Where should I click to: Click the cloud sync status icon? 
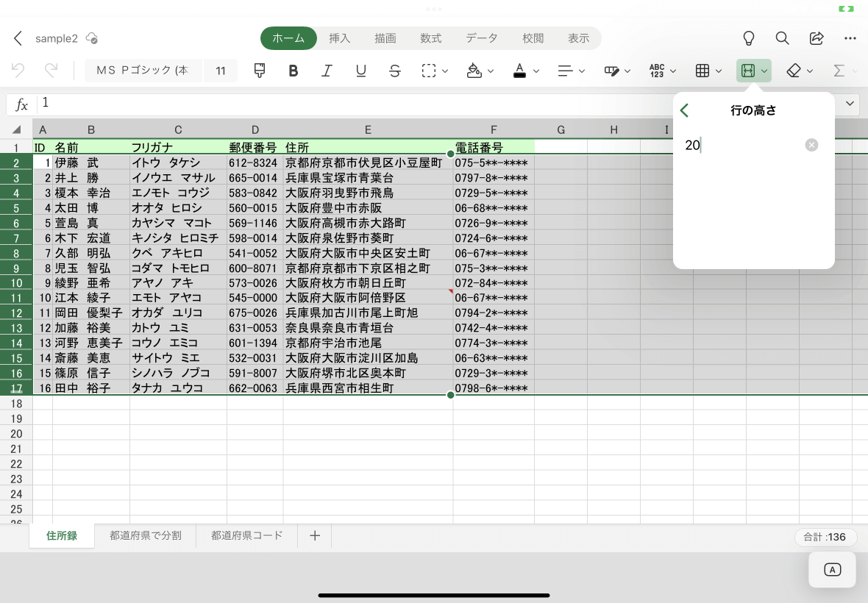[x=92, y=38]
